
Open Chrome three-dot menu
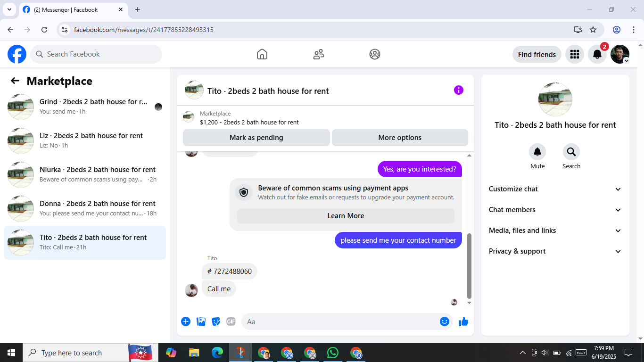[634, 30]
